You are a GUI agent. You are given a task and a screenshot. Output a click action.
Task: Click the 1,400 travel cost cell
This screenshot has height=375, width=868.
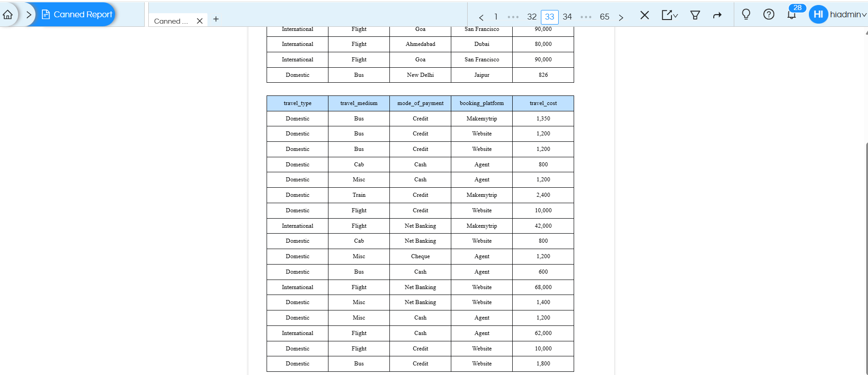pyautogui.click(x=543, y=302)
